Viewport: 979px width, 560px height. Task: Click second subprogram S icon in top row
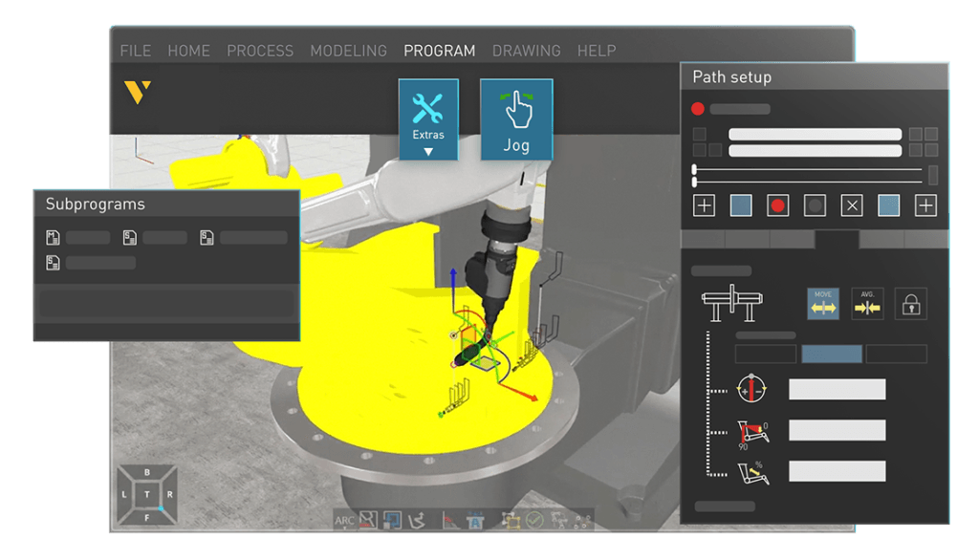[x=130, y=237]
